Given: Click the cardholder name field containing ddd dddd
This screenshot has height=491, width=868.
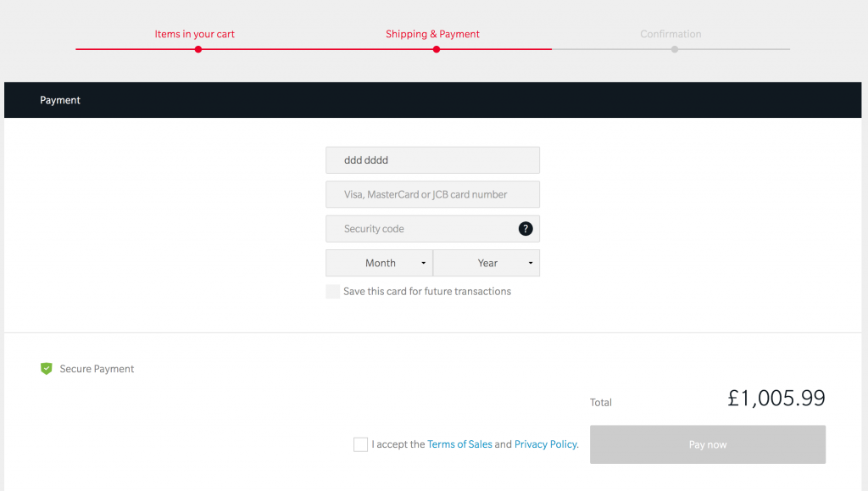Looking at the screenshot, I should point(432,160).
